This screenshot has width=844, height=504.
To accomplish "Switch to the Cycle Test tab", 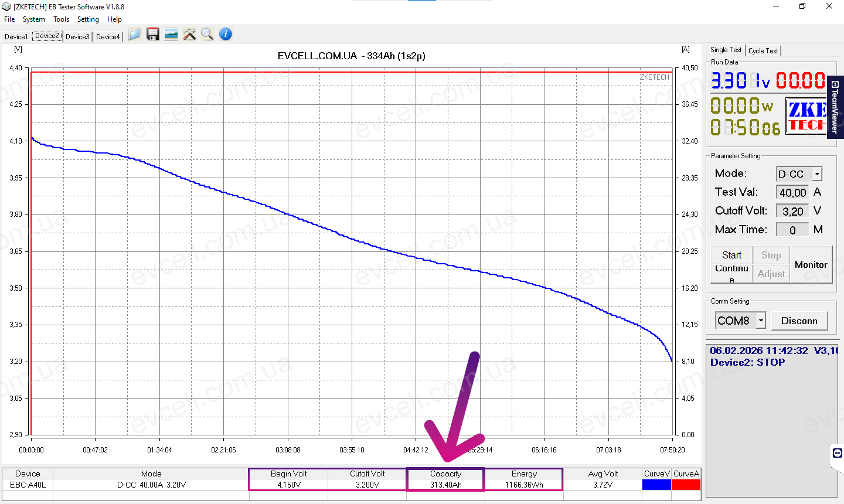I will [x=763, y=51].
